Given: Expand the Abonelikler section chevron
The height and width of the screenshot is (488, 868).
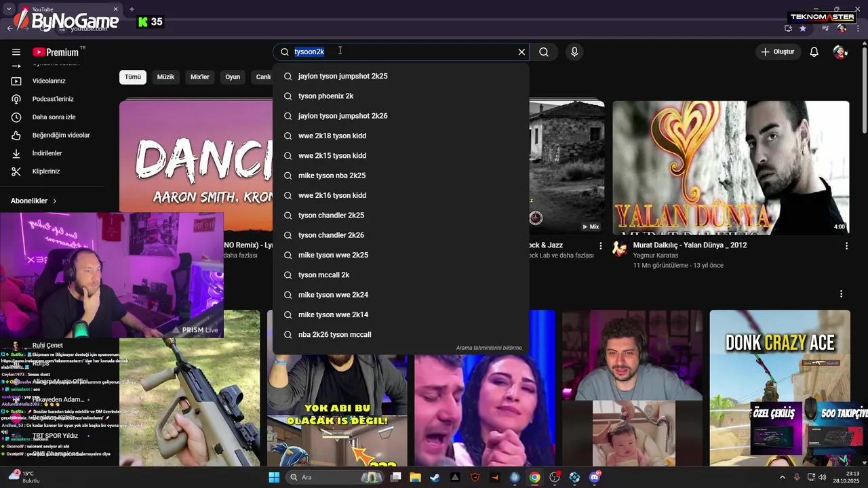Looking at the screenshot, I should click(55, 201).
